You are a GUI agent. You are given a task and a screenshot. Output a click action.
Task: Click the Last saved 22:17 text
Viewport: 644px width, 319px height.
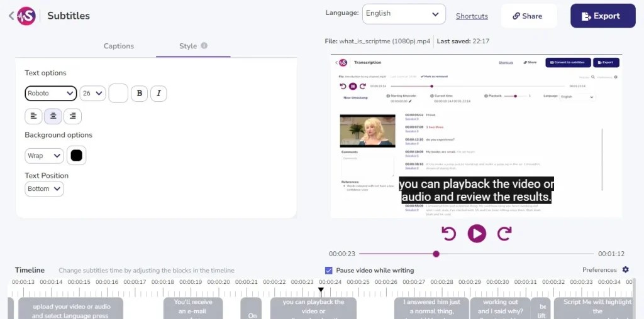click(x=463, y=41)
